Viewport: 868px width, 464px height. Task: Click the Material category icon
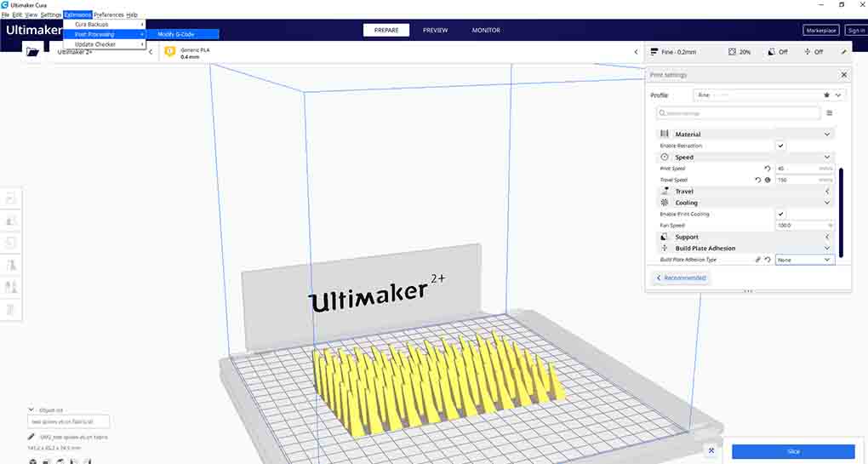pyautogui.click(x=665, y=134)
